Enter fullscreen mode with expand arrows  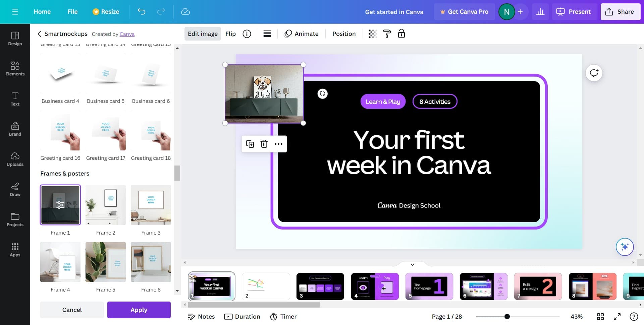[617, 317]
